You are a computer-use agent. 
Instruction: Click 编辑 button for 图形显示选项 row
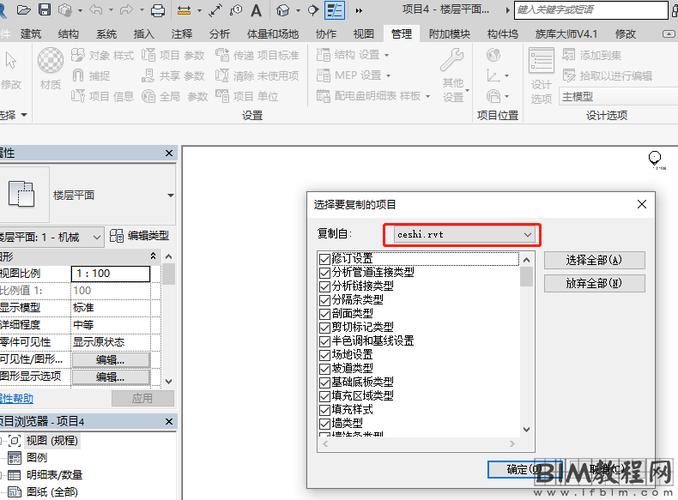111,377
